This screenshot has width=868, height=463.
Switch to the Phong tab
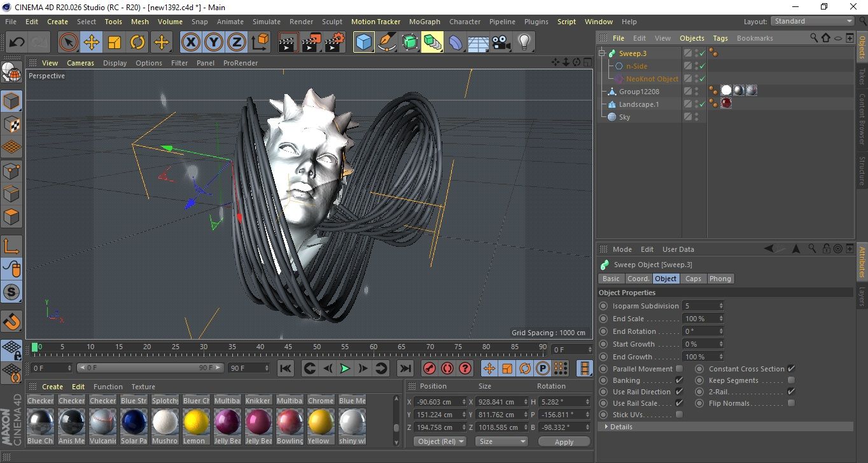pos(720,279)
